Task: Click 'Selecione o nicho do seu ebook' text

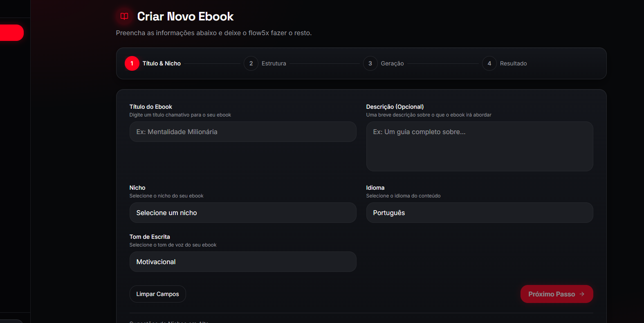Action: tap(166, 196)
